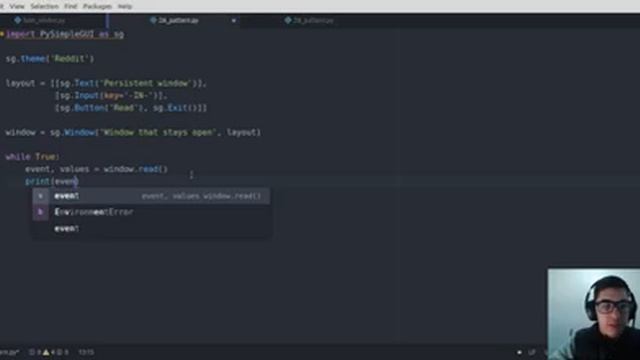640x360 pixels.
Task: Click the builtin 'b' icon beside EnvironmentError
Action: [x=40, y=212]
